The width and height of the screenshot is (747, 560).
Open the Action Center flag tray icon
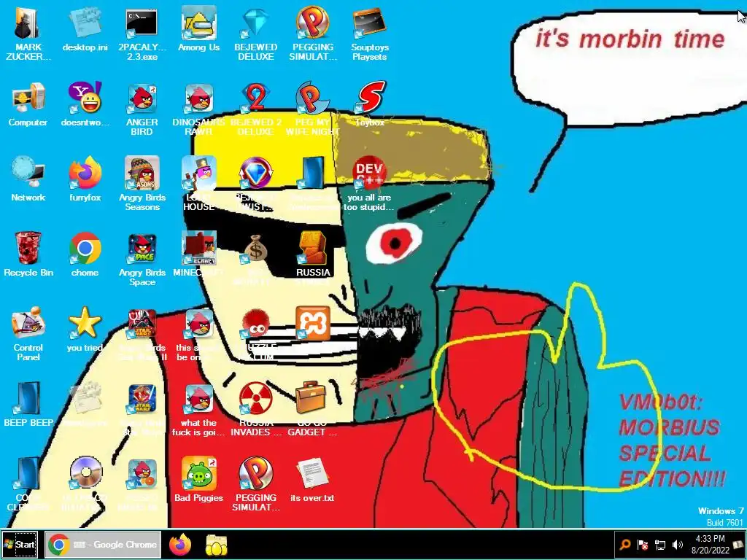pyautogui.click(x=642, y=544)
